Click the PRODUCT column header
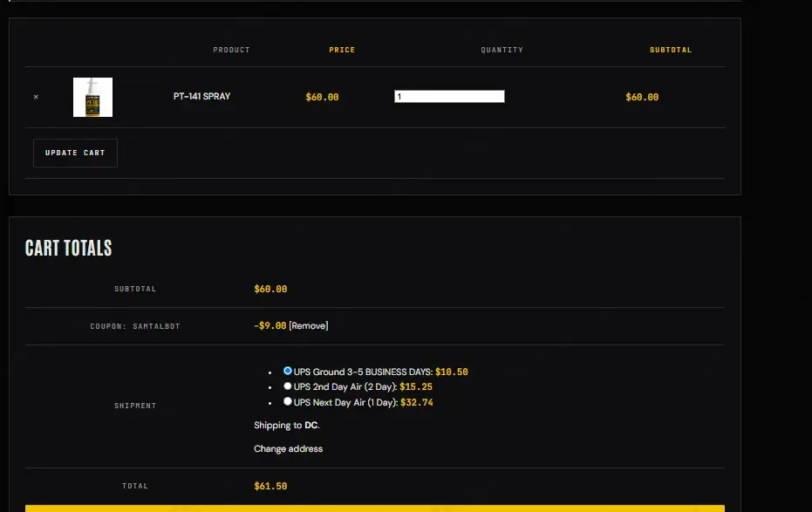This screenshot has height=512, width=812. [x=231, y=50]
